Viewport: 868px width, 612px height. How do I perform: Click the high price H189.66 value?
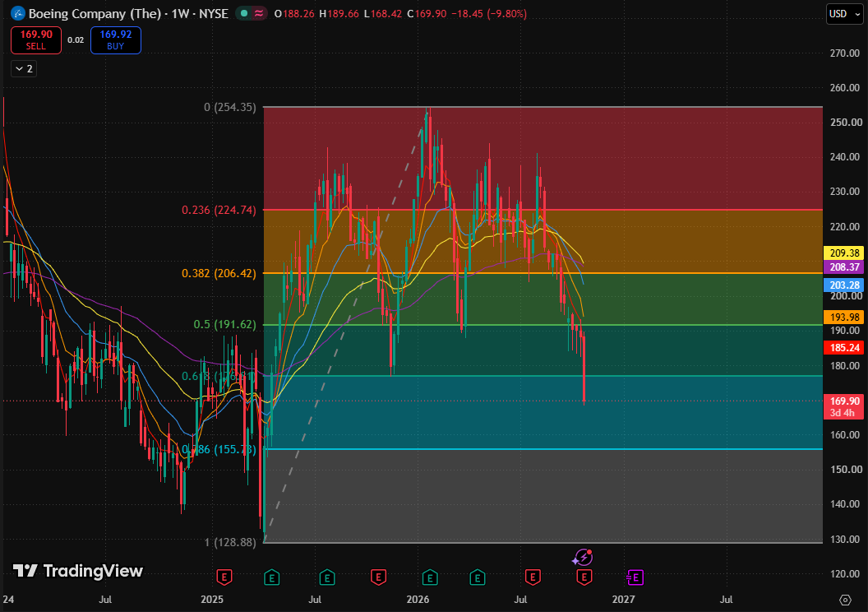339,13
